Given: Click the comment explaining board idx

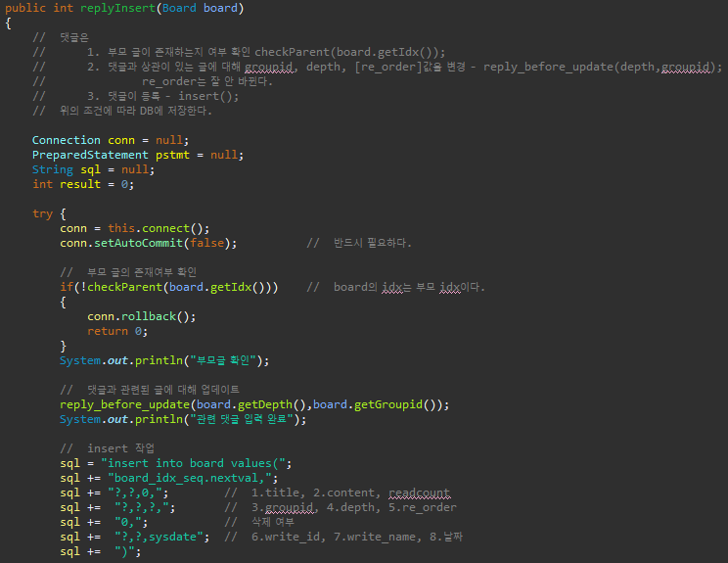Looking at the screenshot, I should pos(395,287).
